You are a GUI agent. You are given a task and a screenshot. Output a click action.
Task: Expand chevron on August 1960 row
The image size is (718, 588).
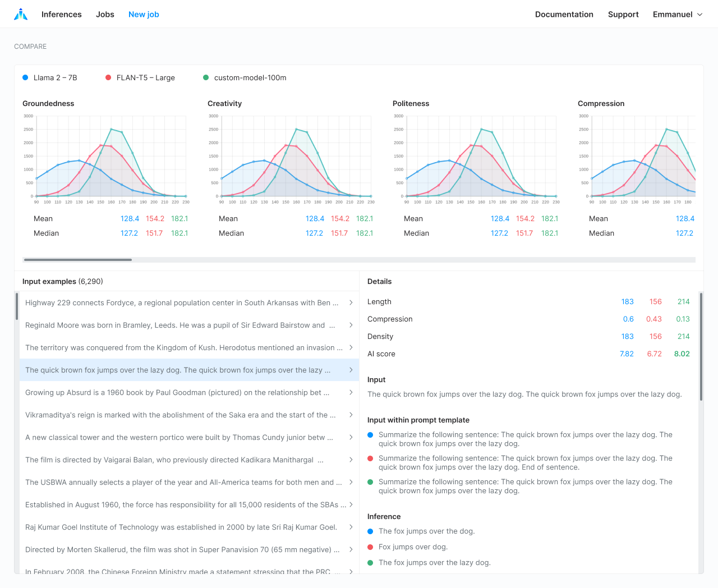click(x=351, y=504)
